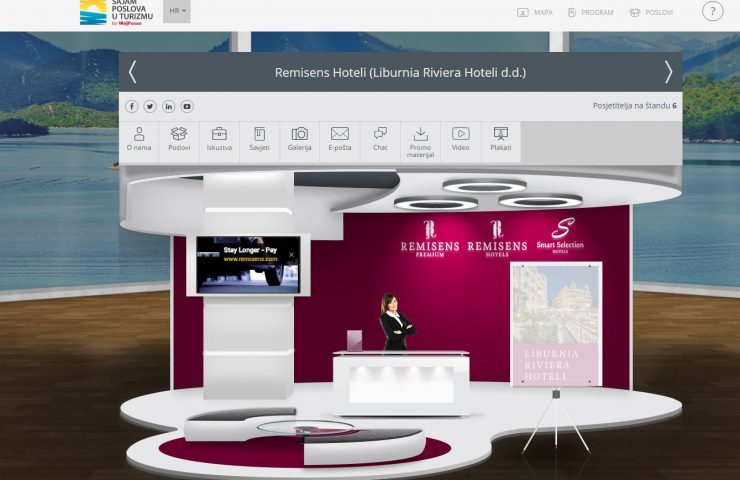This screenshot has height=480, width=740.
Task: Click the Smart Selection Hotels logo
Action: coord(560,236)
